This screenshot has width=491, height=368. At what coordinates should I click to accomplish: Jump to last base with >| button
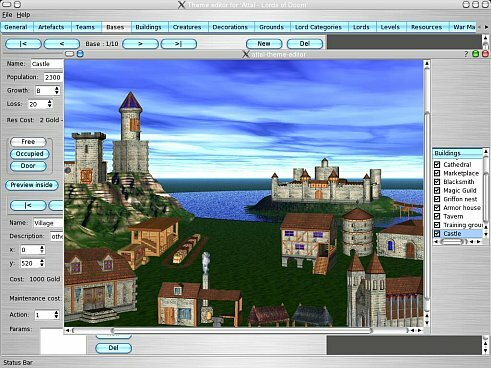179,44
